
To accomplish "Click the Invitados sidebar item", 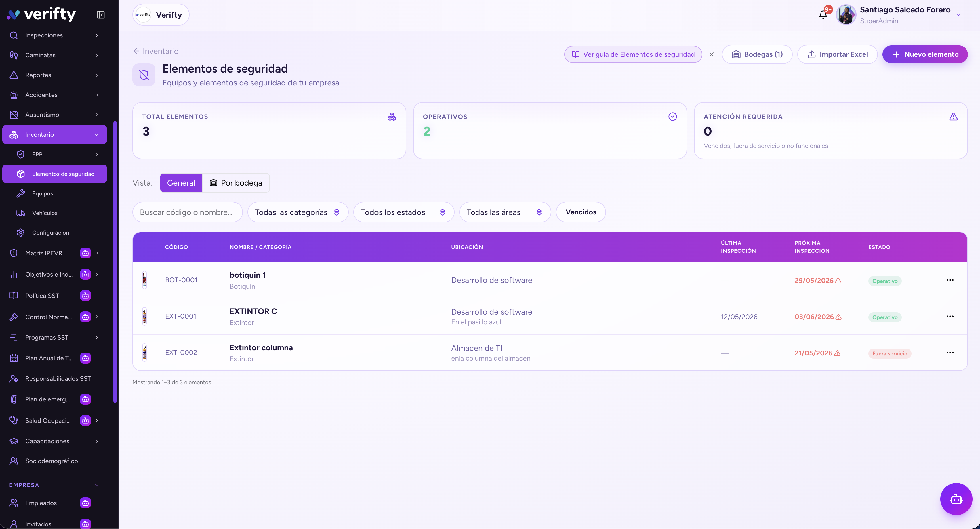I will click(55, 524).
